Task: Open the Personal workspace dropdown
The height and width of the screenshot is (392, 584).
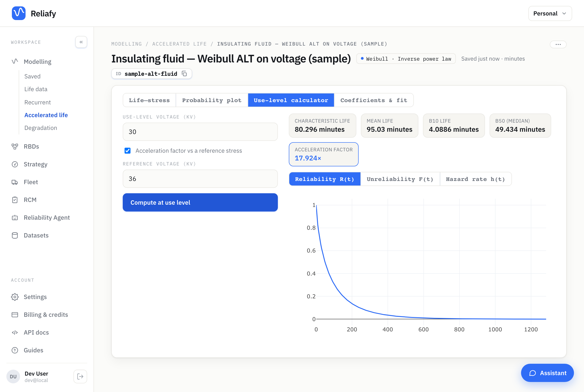Action: click(x=550, y=13)
